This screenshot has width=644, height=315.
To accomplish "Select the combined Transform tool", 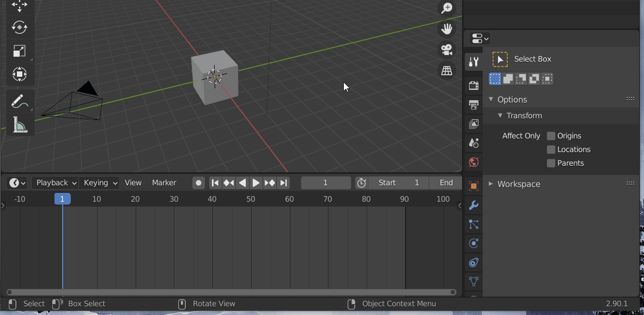I will 19,74.
